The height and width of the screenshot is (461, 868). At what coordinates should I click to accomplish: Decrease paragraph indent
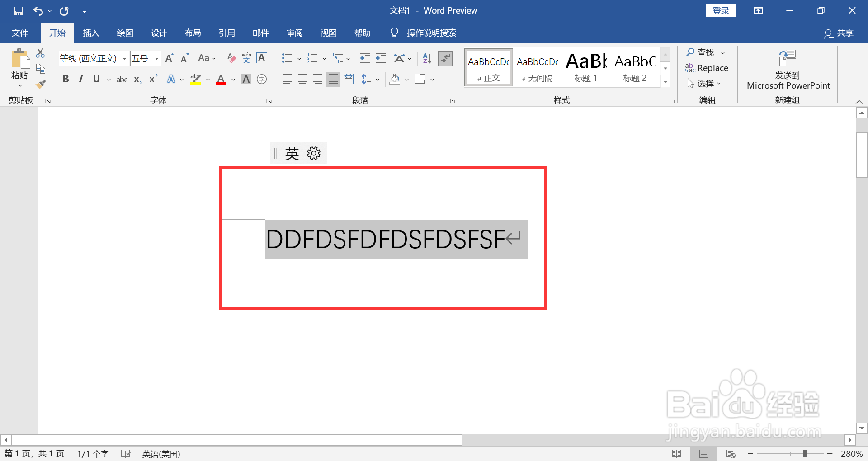pyautogui.click(x=365, y=58)
